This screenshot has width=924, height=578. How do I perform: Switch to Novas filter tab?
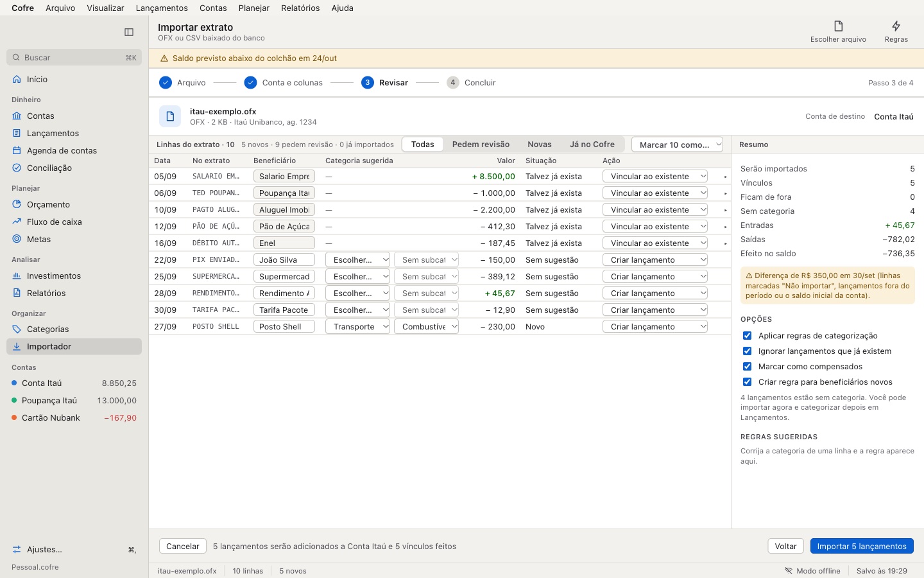point(540,144)
